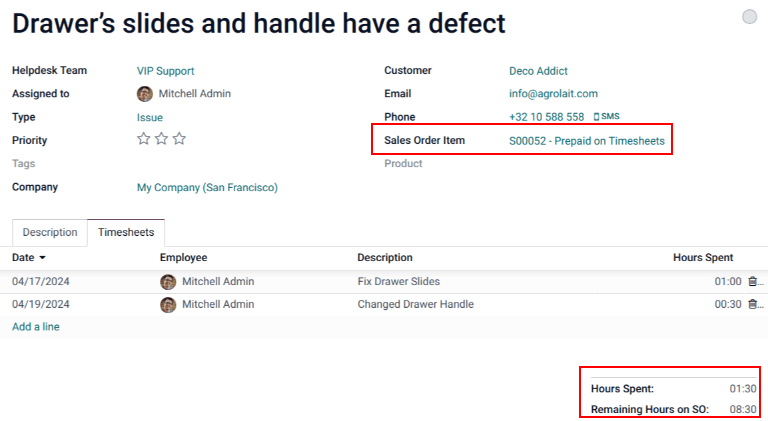This screenshot has height=421, width=768.
Task: Click the SMS icon next to phone
Action: [x=607, y=117]
